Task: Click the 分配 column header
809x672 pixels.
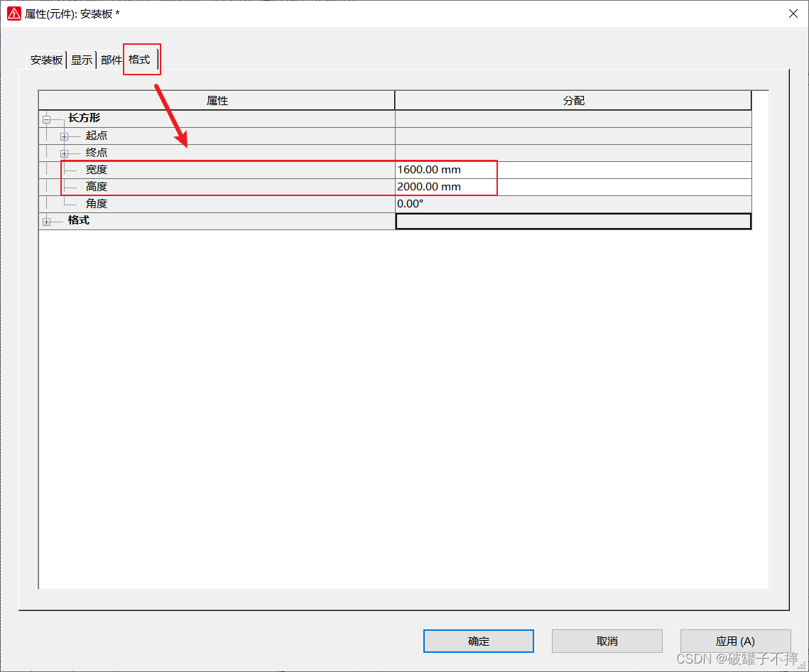Action: tap(573, 101)
